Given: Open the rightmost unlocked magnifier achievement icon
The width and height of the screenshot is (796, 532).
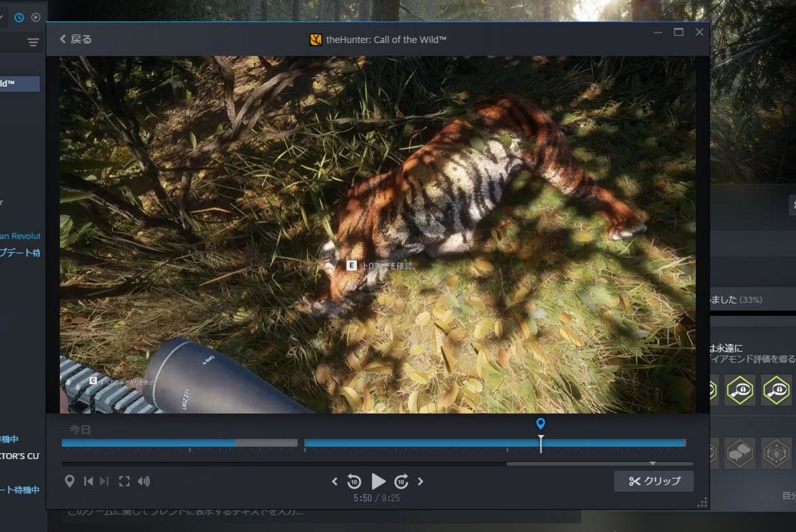Looking at the screenshot, I should point(776,390).
